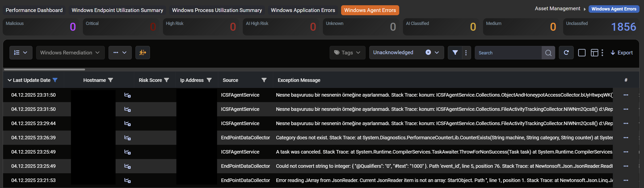Click the running-person remediation action icon
Screen dimensions: 644x188
[142, 52]
